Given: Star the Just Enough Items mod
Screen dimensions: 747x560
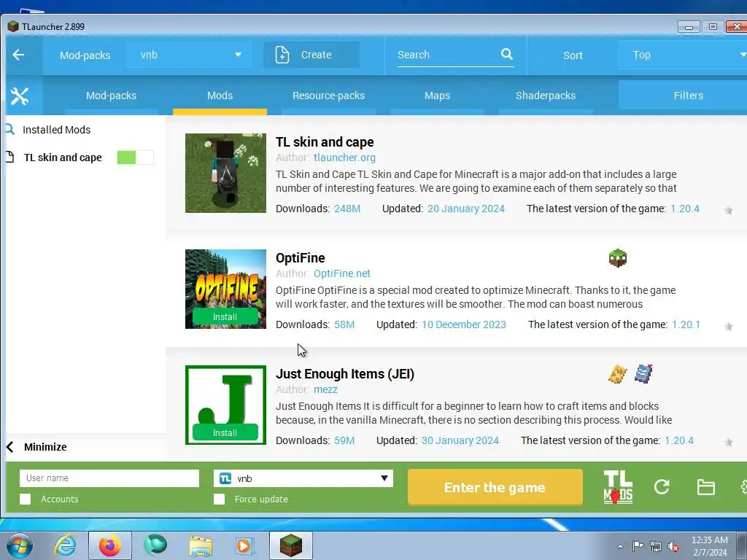Looking at the screenshot, I should coord(729,443).
